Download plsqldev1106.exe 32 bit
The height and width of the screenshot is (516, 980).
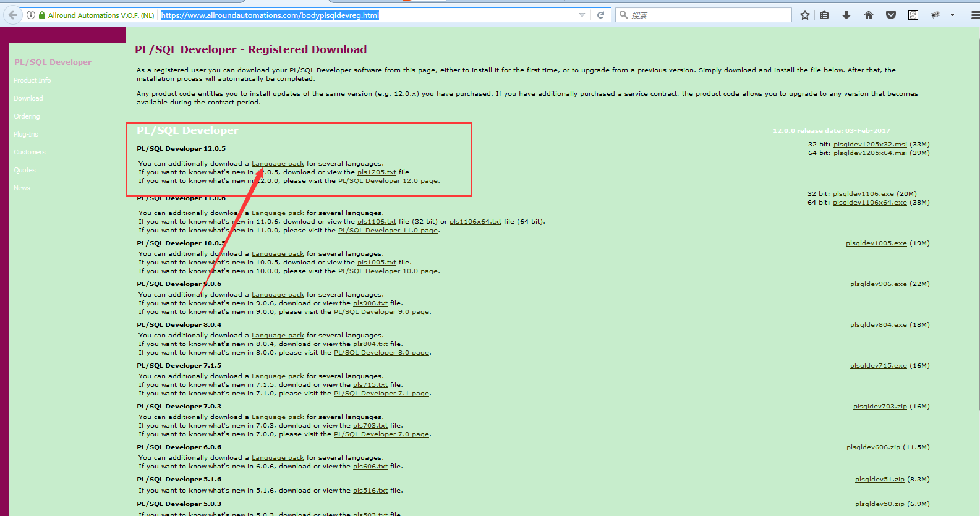[x=863, y=193]
